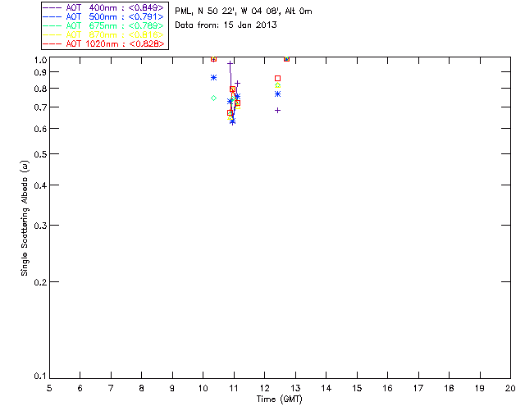This screenshot has width=525, height=420.
Task: Click the y-axis tick label '0.3'
Action: (x=40, y=226)
